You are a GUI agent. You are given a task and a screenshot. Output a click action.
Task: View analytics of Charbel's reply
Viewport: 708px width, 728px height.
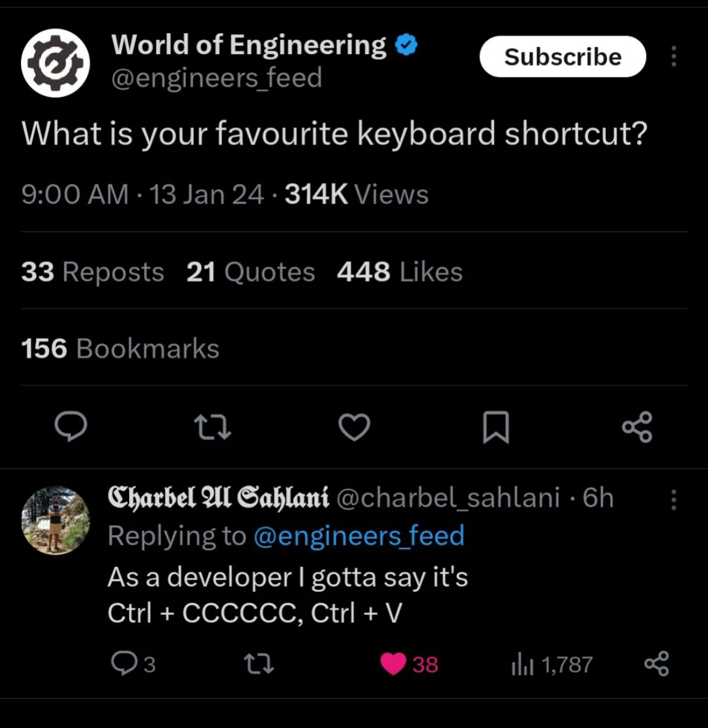click(521, 664)
